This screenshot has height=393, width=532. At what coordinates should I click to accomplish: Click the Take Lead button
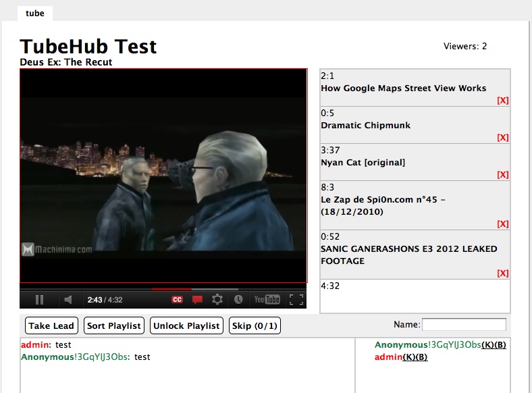pos(51,325)
